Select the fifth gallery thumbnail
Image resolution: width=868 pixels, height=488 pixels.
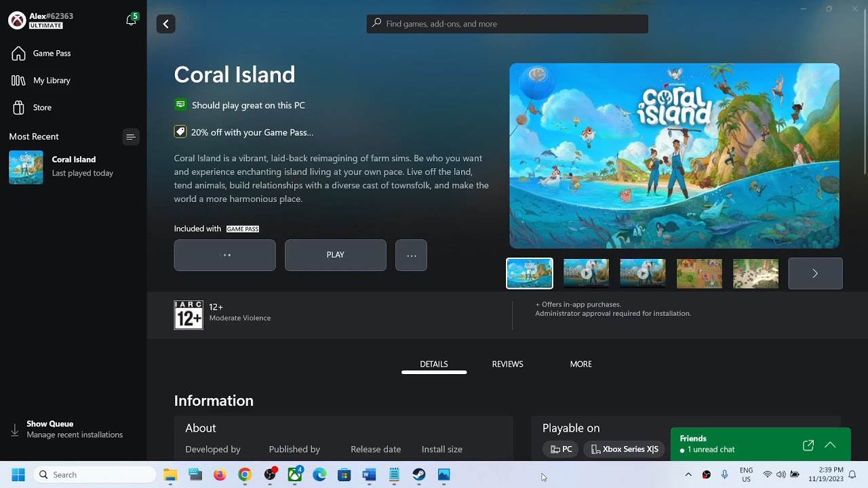pyautogui.click(x=755, y=273)
